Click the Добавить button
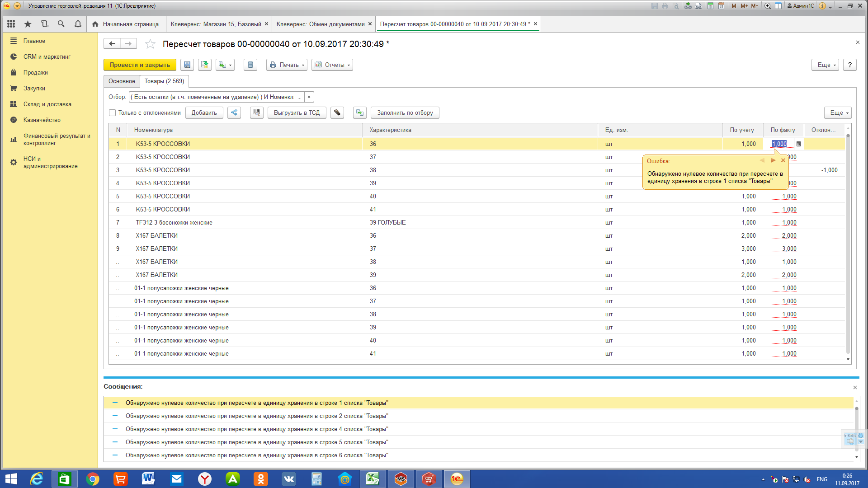 (x=204, y=113)
